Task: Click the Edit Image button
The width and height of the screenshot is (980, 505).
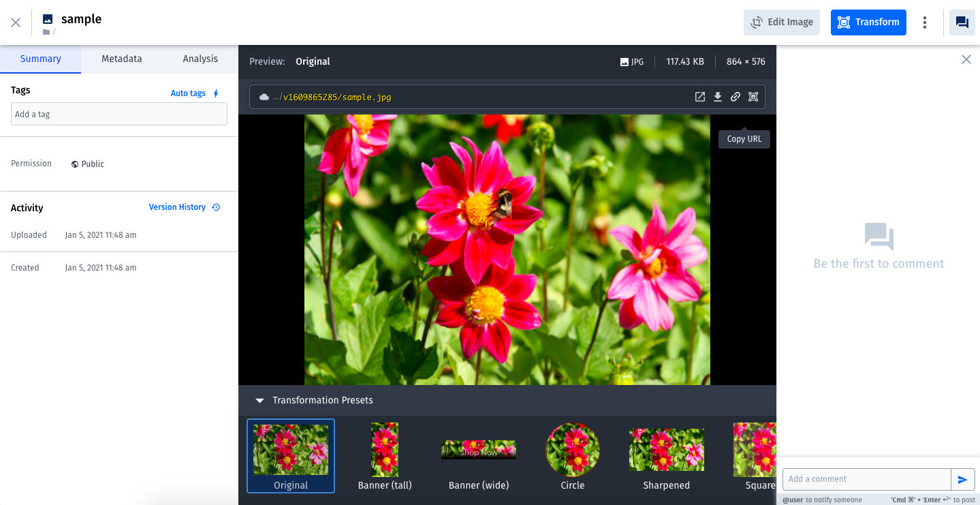Action: pos(782,22)
